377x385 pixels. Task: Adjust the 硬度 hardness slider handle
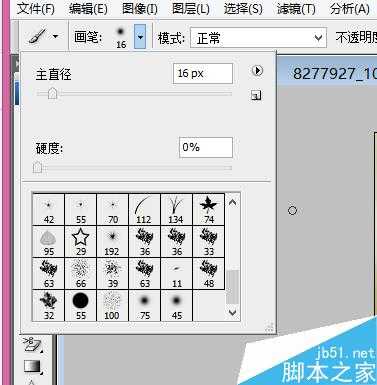click(x=38, y=167)
